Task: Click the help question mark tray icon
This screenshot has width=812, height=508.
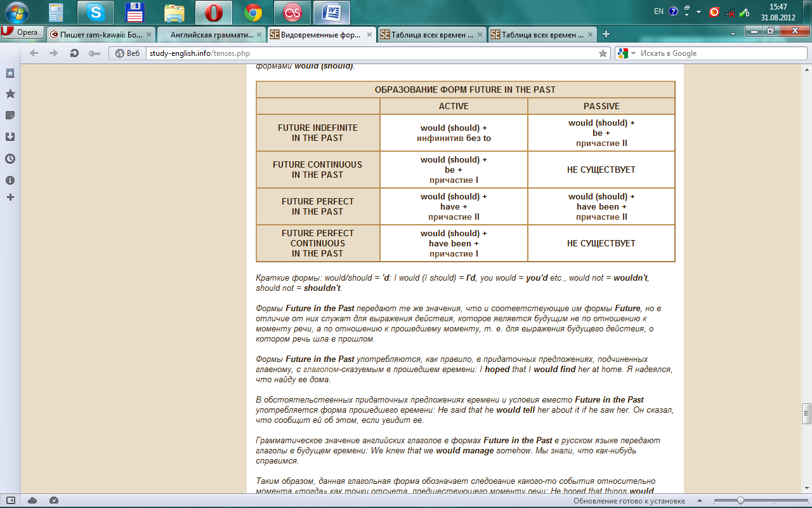Action: tap(673, 11)
